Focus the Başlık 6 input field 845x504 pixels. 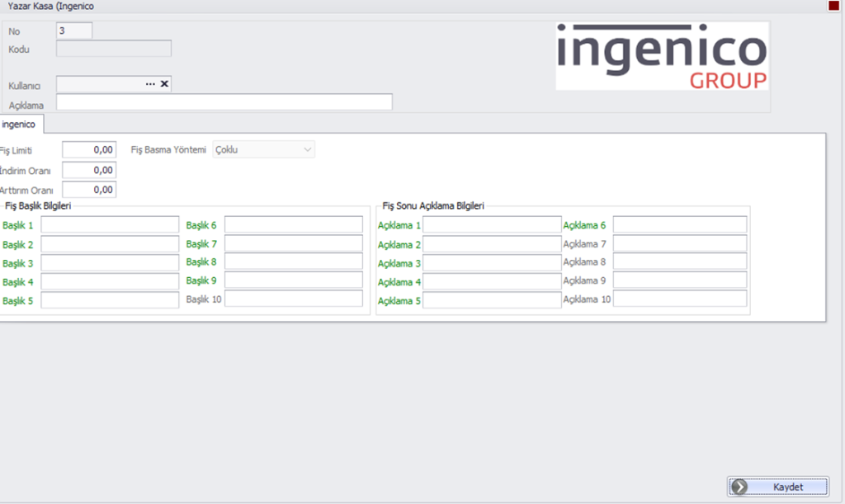[294, 224]
